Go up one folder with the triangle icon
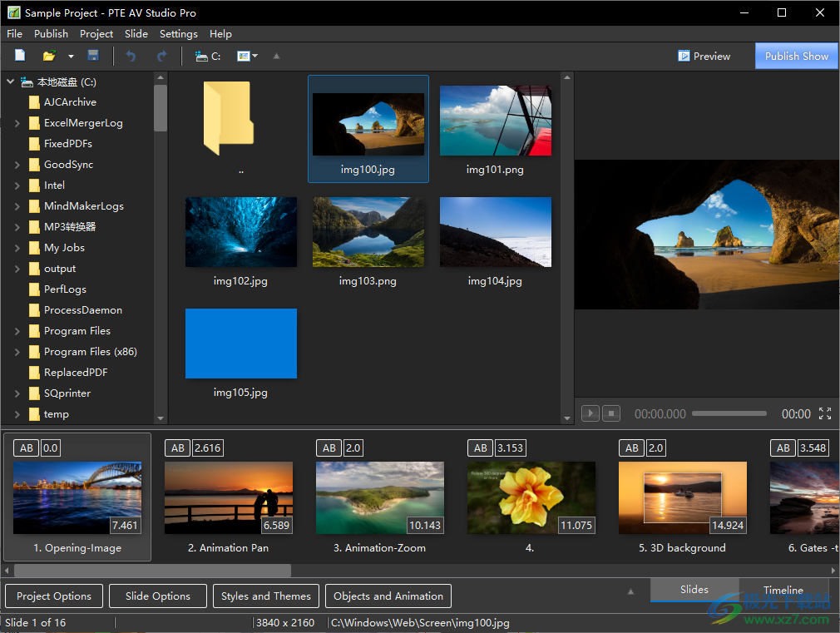 [276, 56]
